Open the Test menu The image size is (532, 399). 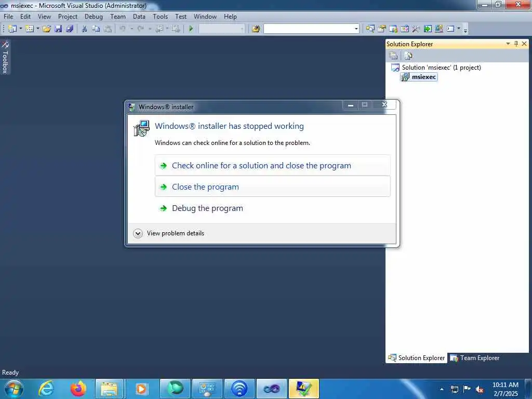[x=181, y=17]
